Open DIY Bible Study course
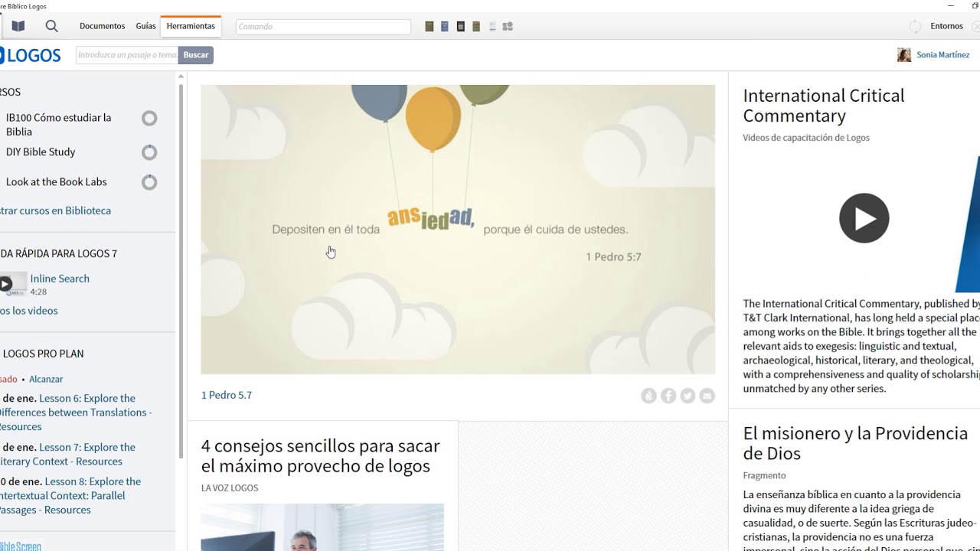 click(41, 152)
